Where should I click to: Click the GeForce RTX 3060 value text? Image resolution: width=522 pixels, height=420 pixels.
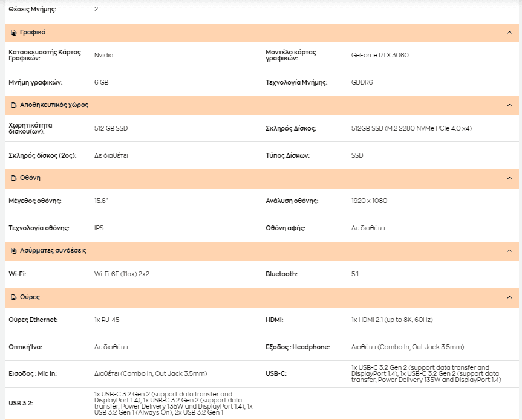click(x=380, y=55)
